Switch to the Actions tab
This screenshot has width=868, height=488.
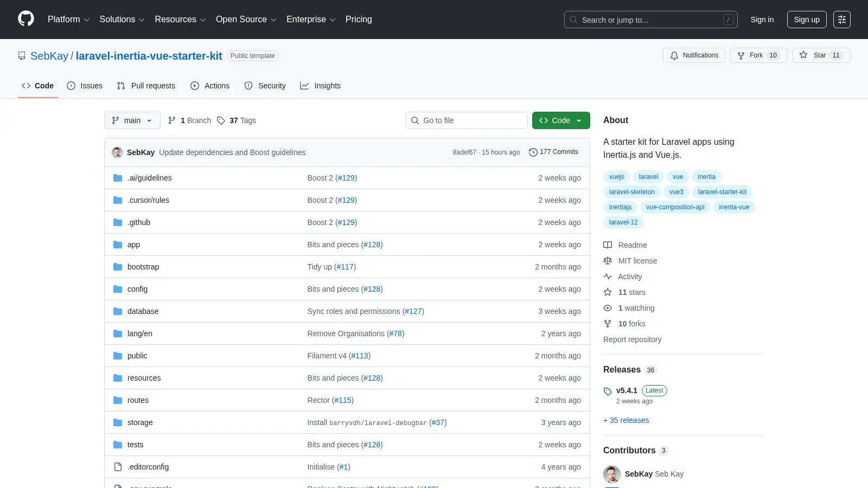click(210, 86)
